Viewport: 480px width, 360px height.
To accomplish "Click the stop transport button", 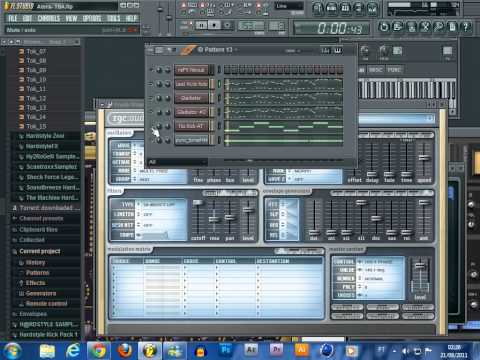I will pyautogui.click(x=214, y=25).
